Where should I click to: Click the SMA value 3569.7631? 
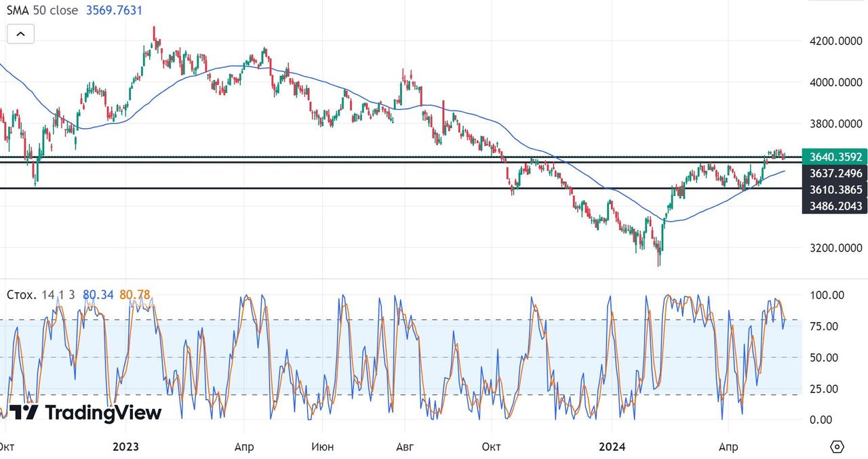pyautogui.click(x=114, y=11)
